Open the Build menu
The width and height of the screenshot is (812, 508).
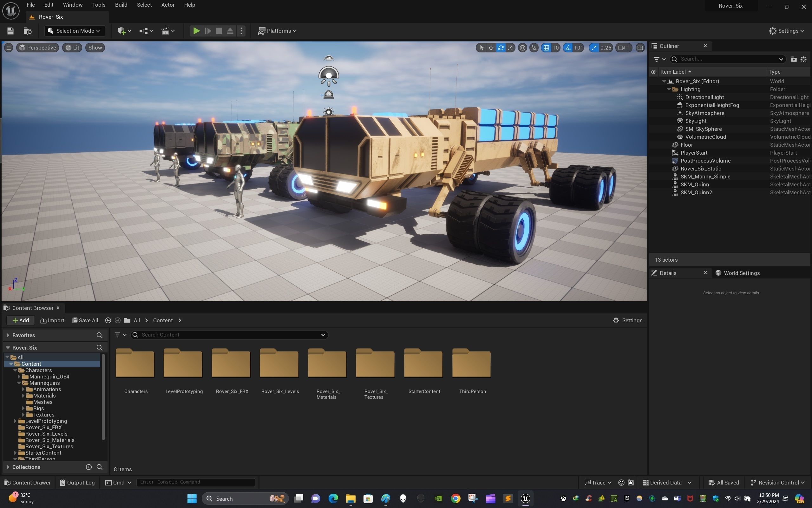(121, 5)
